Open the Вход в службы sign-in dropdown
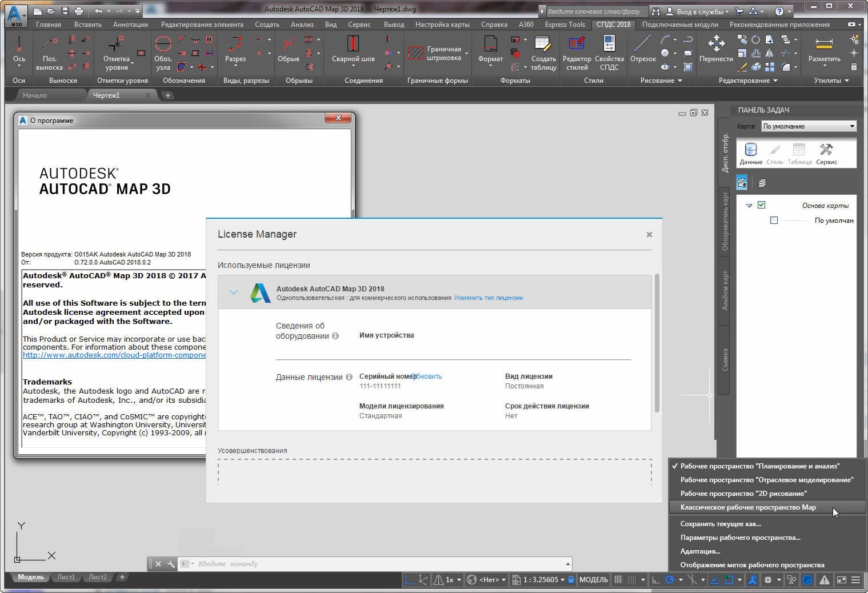 (x=698, y=11)
